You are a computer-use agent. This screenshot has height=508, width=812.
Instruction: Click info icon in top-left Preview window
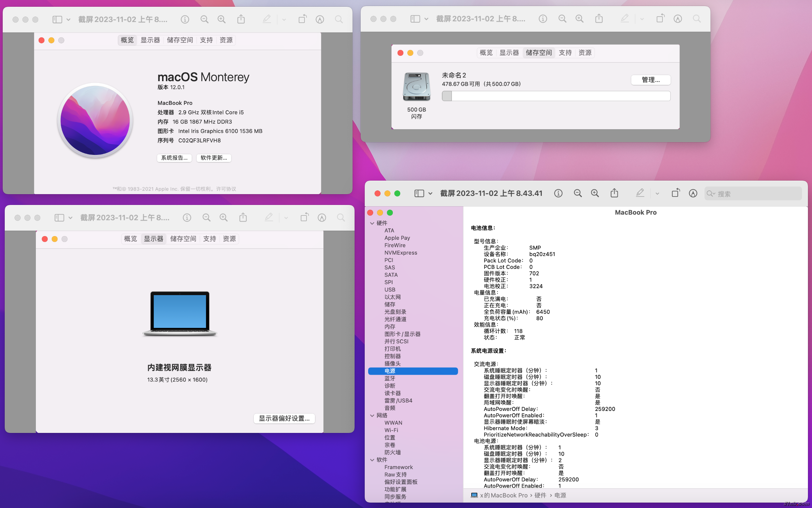point(185,19)
